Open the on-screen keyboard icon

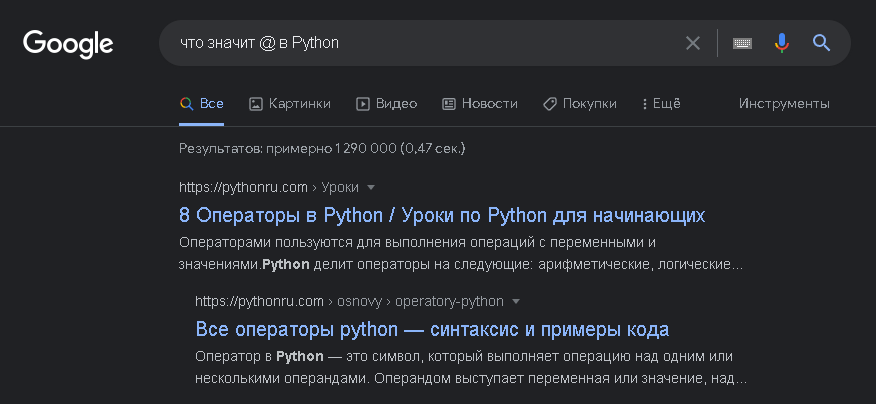742,43
